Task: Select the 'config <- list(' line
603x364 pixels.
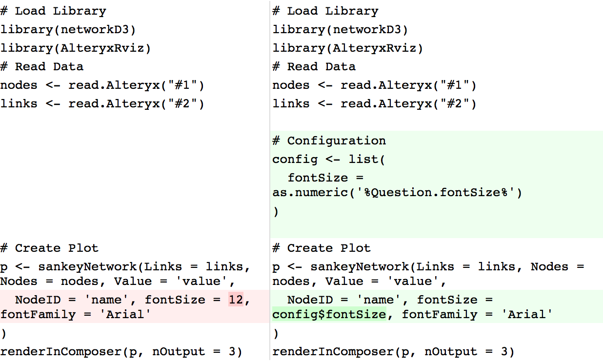Action: point(328,160)
